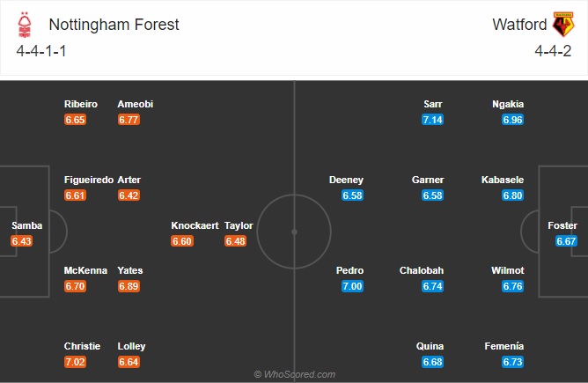Select Sarr's 7.14 rating badge
Image resolution: width=588 pixels, height=383 pixels.
coord(432,120)
